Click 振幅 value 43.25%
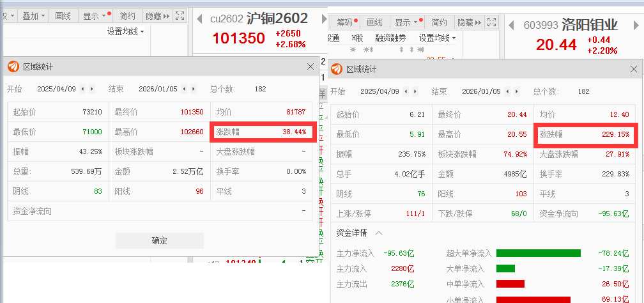 point(91,151)
